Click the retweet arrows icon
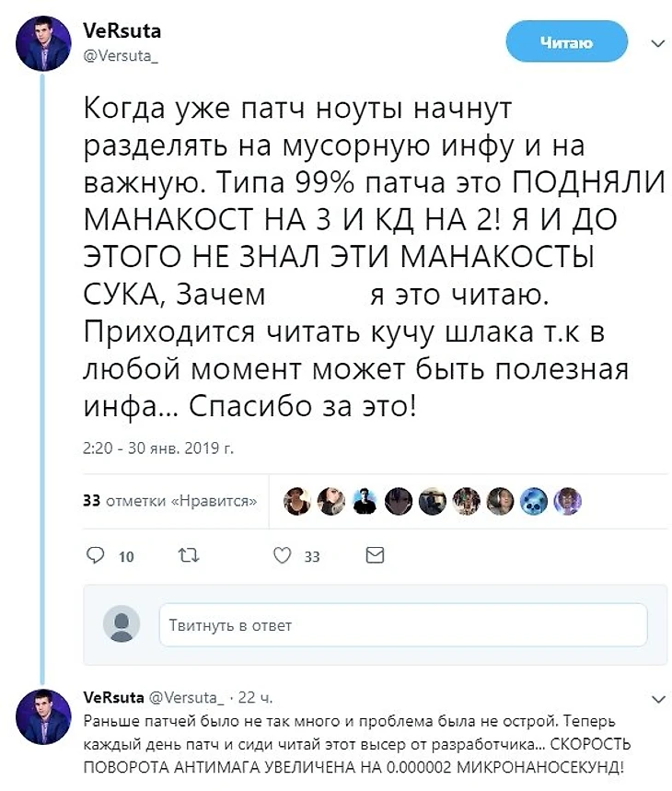 coord(187,555)
